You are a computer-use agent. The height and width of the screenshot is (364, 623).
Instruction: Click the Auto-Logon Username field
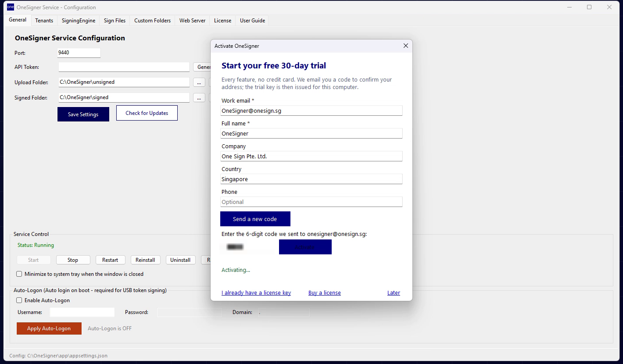click(82, 312)
